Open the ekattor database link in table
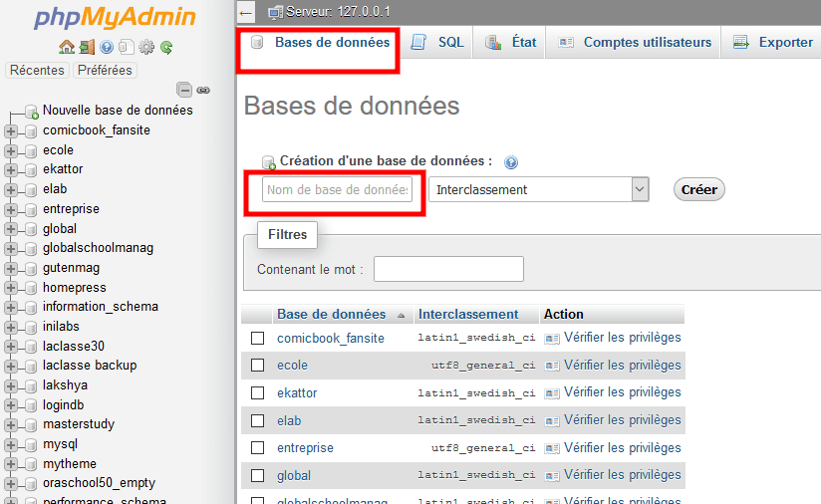821x504 pixels. pos(297,393)
